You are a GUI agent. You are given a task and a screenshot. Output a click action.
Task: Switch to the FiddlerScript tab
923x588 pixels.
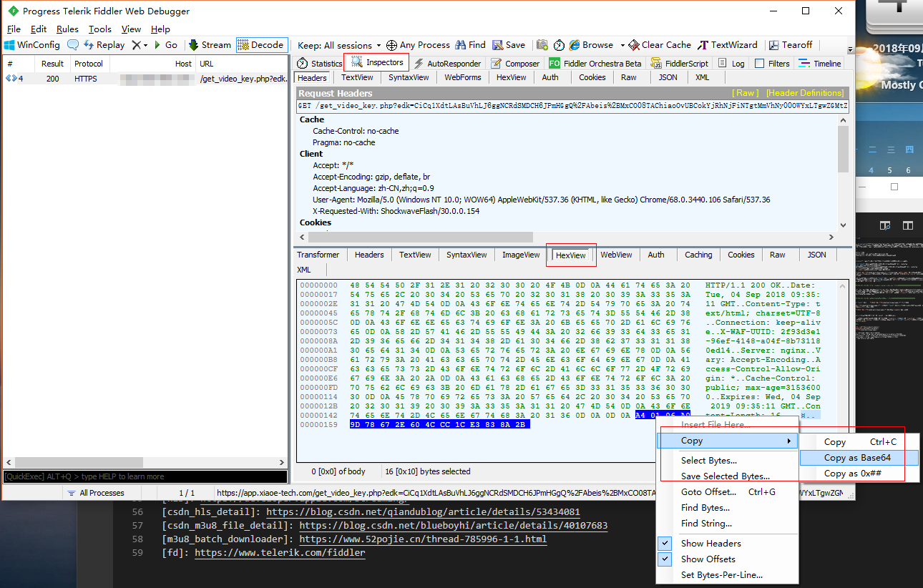click(680, 63)
